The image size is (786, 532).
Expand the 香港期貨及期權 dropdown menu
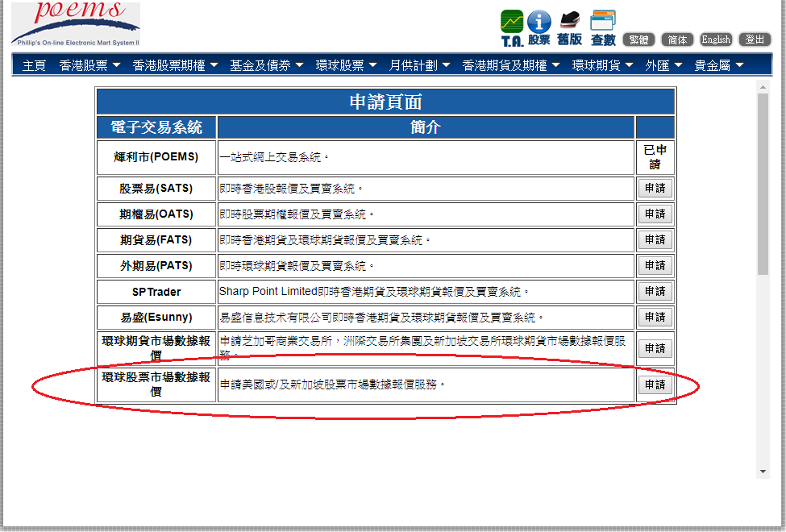coord(511,65)
